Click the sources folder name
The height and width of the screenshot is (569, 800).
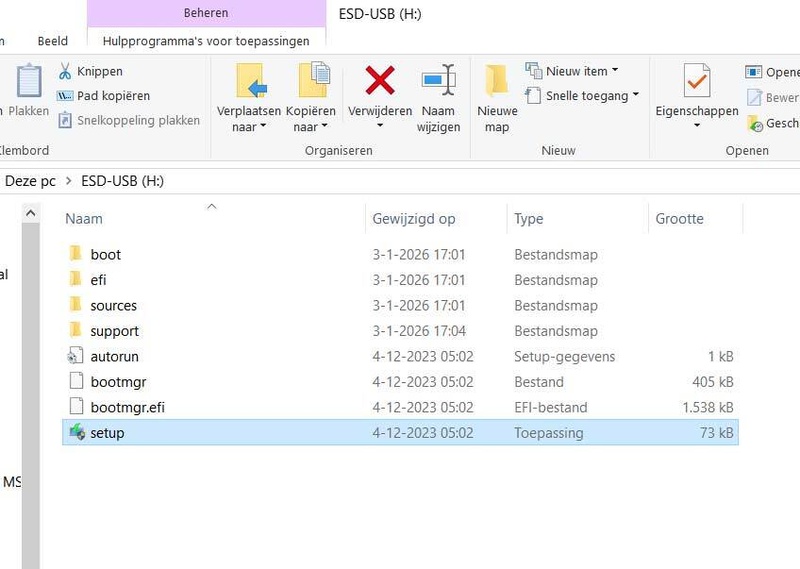tap(113, 305)
